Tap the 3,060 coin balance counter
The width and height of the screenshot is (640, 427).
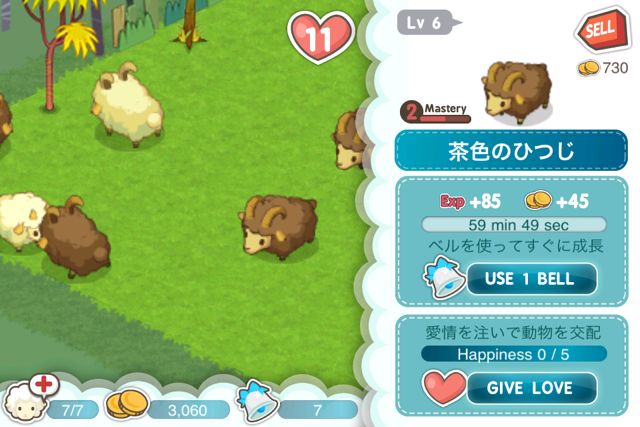point(188,410)
